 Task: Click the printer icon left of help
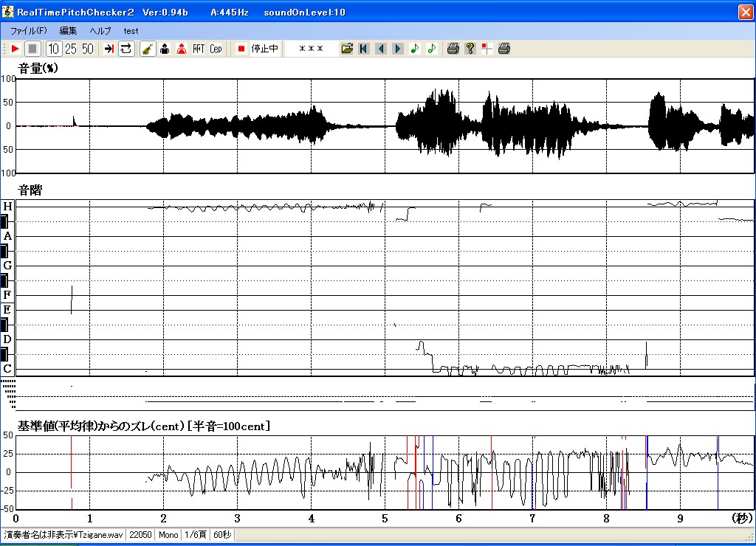coord(453,49)
